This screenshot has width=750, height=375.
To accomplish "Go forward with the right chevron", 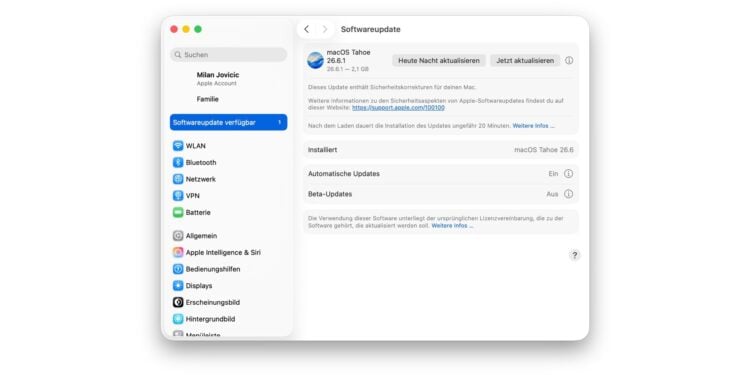I will tap(325, 29).
